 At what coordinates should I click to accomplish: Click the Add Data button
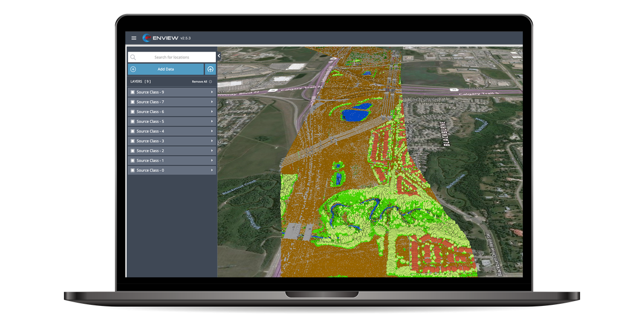(x=166, y=69)
